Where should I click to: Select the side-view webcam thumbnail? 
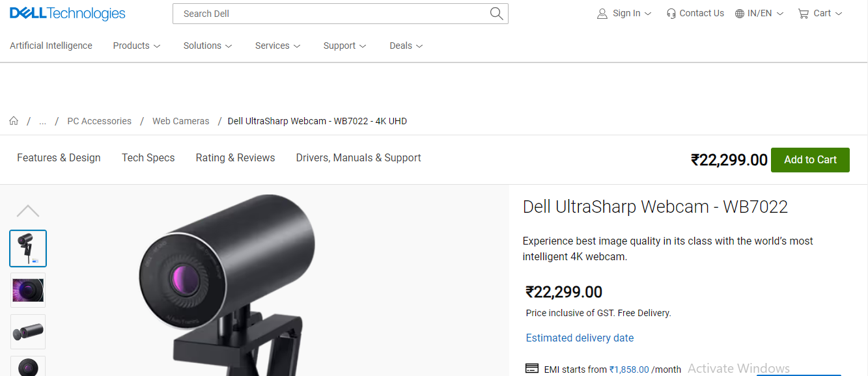click(x=28, y=332)
